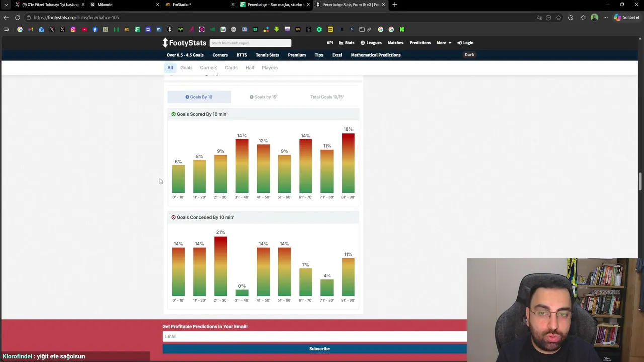Open a new browser tab
The image size is (644, 362).
click(395, 5)
